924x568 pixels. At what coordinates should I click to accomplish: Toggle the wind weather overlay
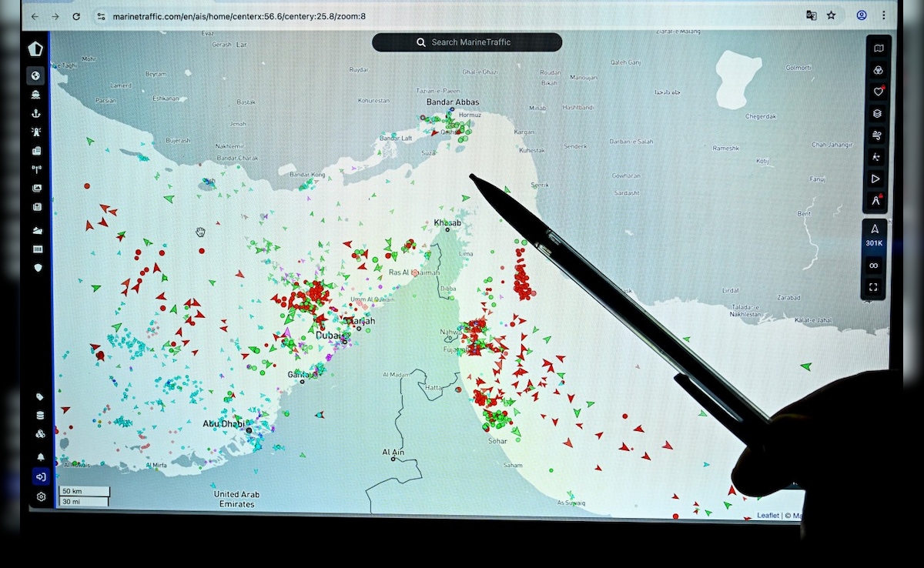click(877, 135)
